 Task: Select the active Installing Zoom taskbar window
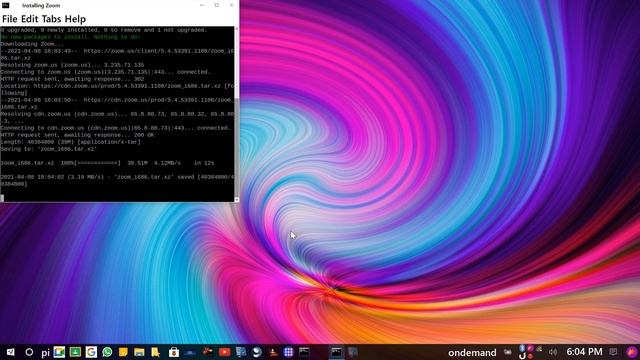tap(337, 352)
